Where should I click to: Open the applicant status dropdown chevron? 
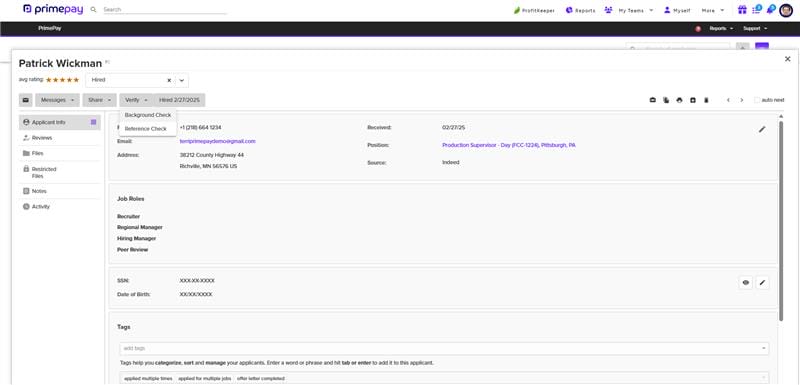(x=182, y=81)
